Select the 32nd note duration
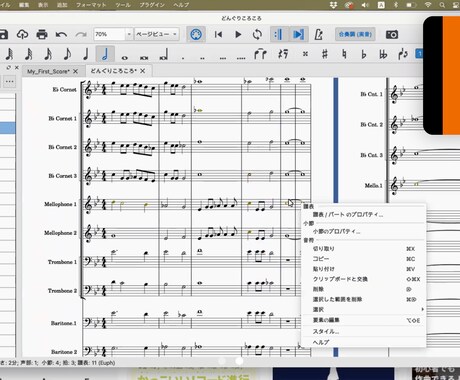The height and width of the screenshot is (380, 460). [29, 54]
